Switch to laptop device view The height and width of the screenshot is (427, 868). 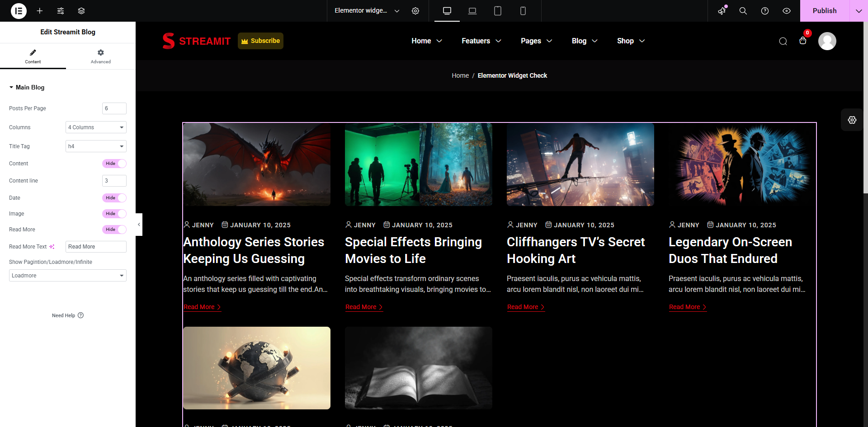(x=472, y=11)
